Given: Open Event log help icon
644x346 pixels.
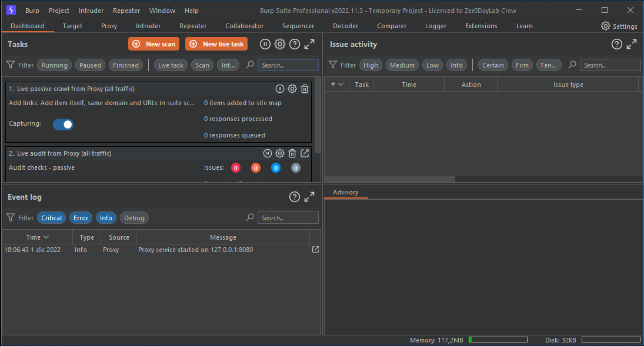Looking at the screenshot, I should pos(295,197).
